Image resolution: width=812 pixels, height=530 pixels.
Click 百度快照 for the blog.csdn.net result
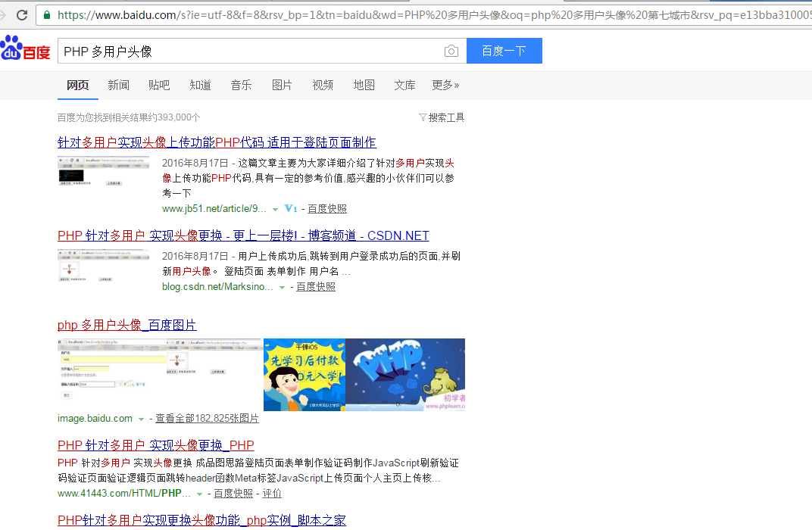click(316, 287)
